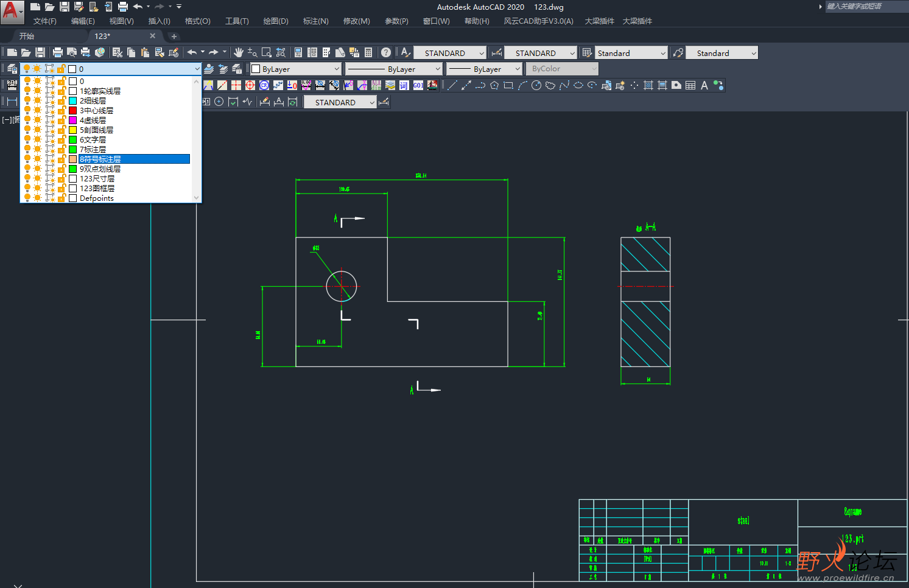Viewport: 909px width, 588px height.
Task: Open the Standard multileader style dropdown
Action: pyautogui.click(x=754, y=53)
